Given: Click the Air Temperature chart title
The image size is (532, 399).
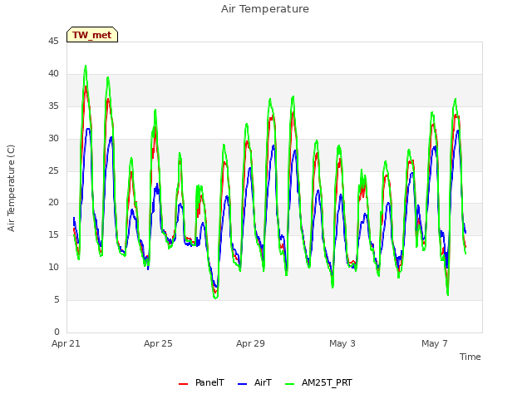Looking at the screenshot, I should coord(265,9).
